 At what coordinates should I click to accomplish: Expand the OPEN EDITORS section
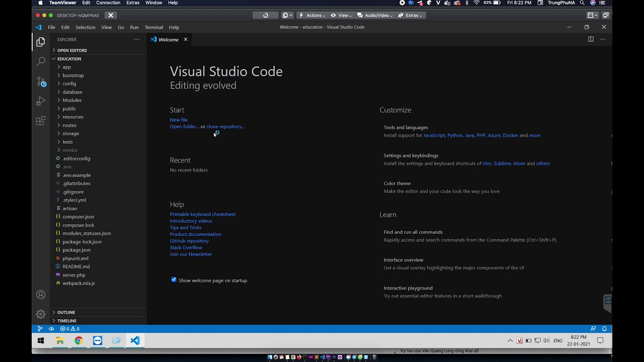[x=72, y=50]
